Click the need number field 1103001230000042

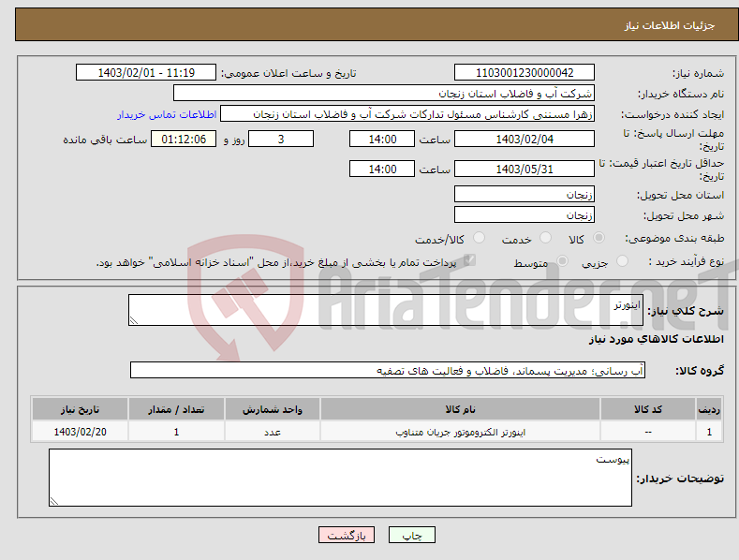pyautogui.click(x=525, y=73)
